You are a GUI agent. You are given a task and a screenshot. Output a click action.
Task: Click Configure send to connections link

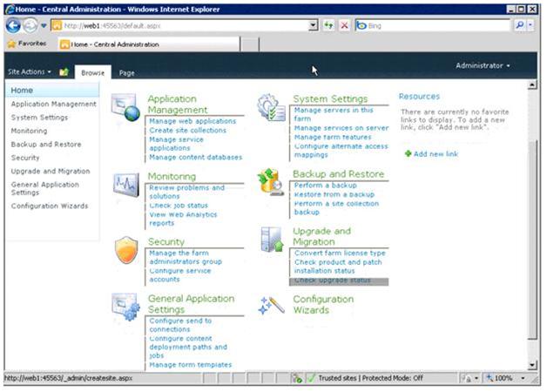(180, 325)
